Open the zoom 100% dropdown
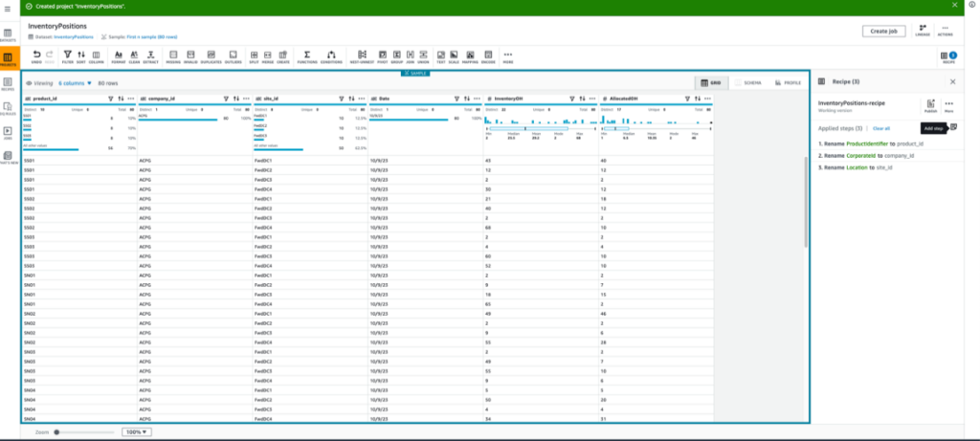The image size is (980, 441). [136, 432]
